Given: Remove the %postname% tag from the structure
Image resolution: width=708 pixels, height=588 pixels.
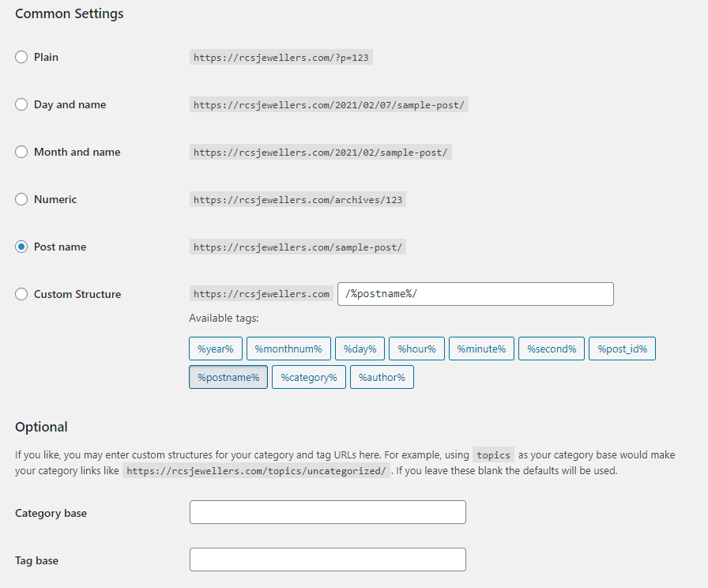Looking at the screenshot, I should click(x=228, y=377).
